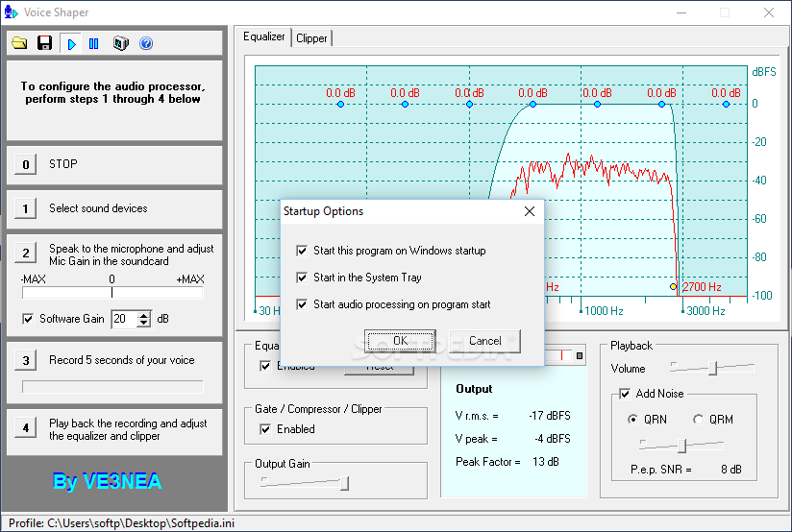Confirm Startup Options with OK
The width and height of the screenshot is (792, 532).
click(400, 341)
